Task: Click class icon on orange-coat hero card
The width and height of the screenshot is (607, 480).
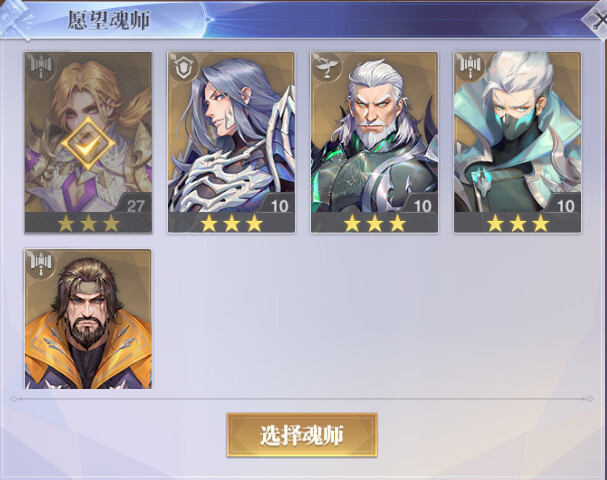Action: (41, 264)
